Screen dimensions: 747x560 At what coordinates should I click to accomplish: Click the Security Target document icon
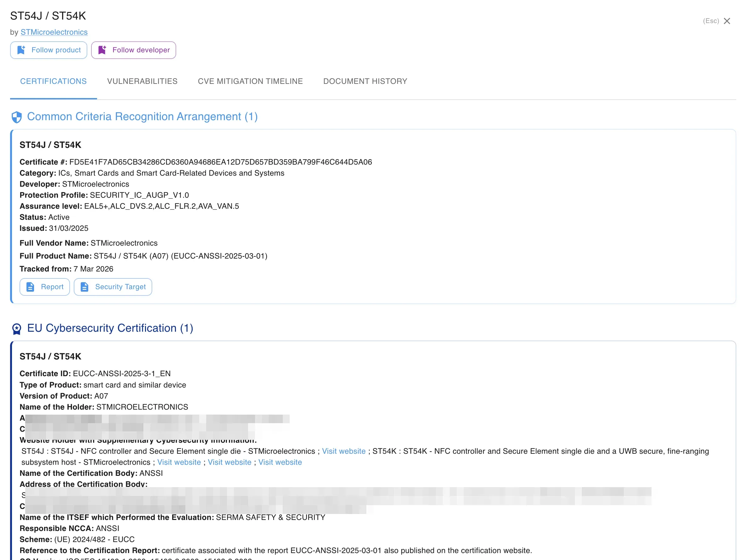pos(84,287)
